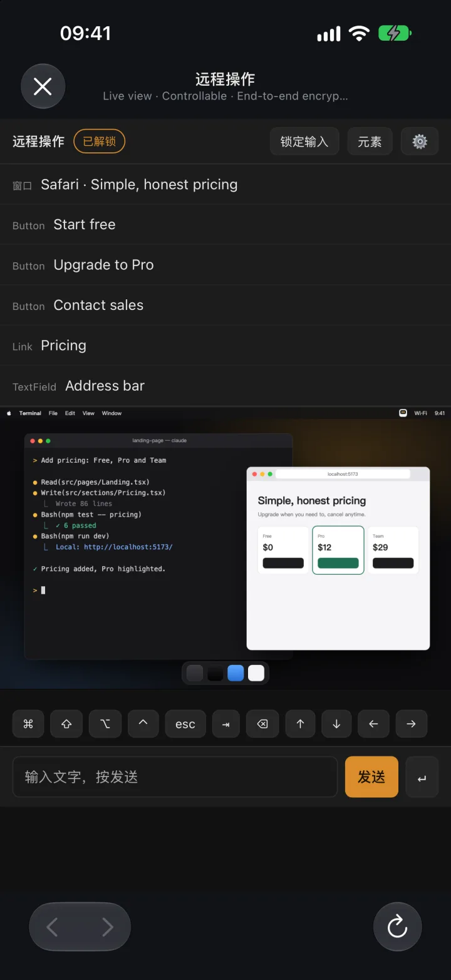Click the $0 price text
This screenshot has width=451, height=980.
(x=268, y=547)
